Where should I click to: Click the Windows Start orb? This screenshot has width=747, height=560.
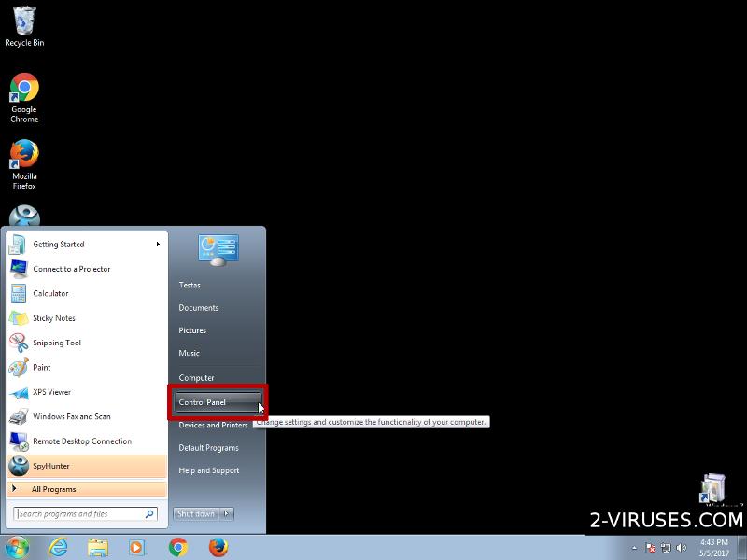[16, 547]
